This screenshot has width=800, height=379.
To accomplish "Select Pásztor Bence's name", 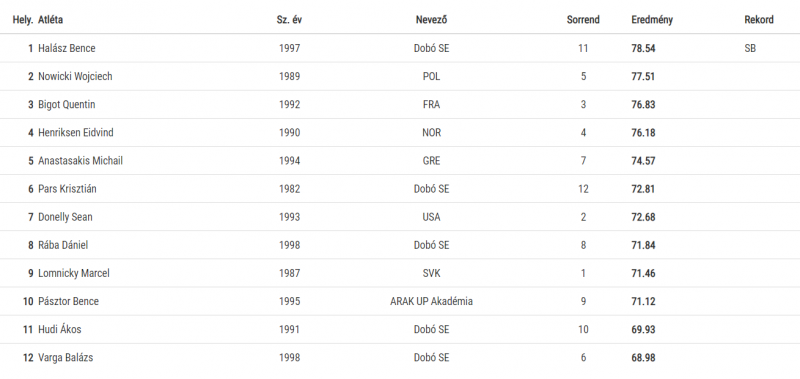I will coord(68,301).
